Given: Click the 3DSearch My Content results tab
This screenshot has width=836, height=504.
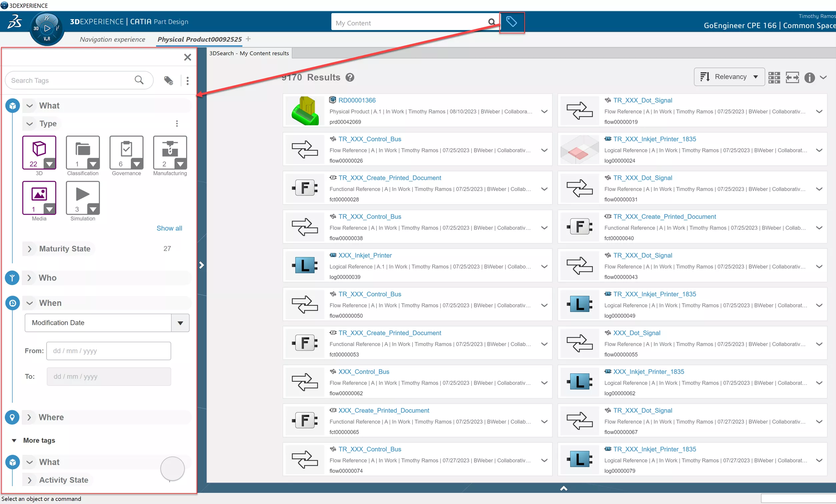Looking at the screenshot, I should (250, 53).
